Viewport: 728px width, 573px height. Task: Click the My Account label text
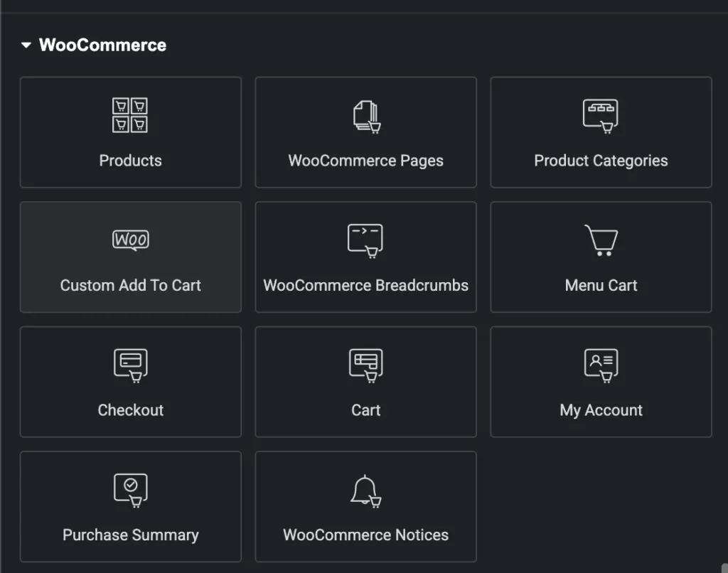(601, 409)
